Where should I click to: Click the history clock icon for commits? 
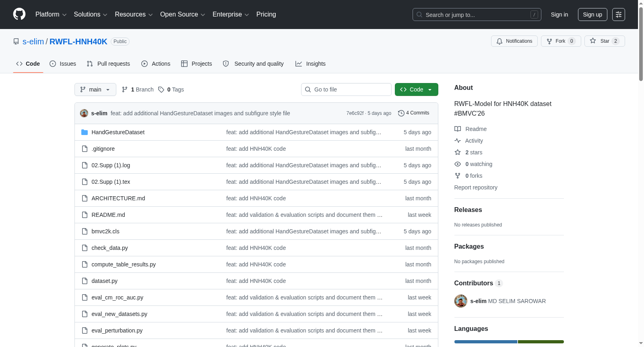(x=401, y=113)
